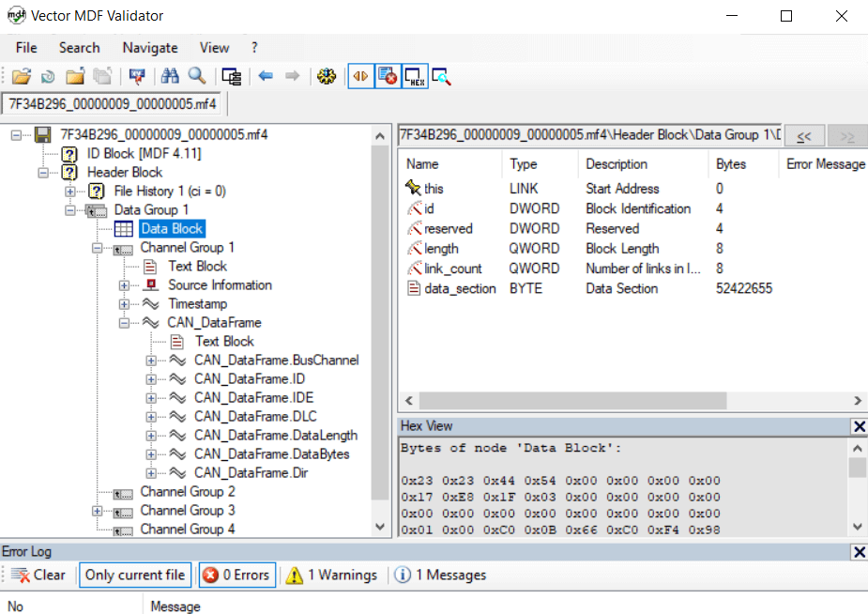Viewport: 868px width, 614px height.
Task: Open the Search menu
Action: [79, 48]
